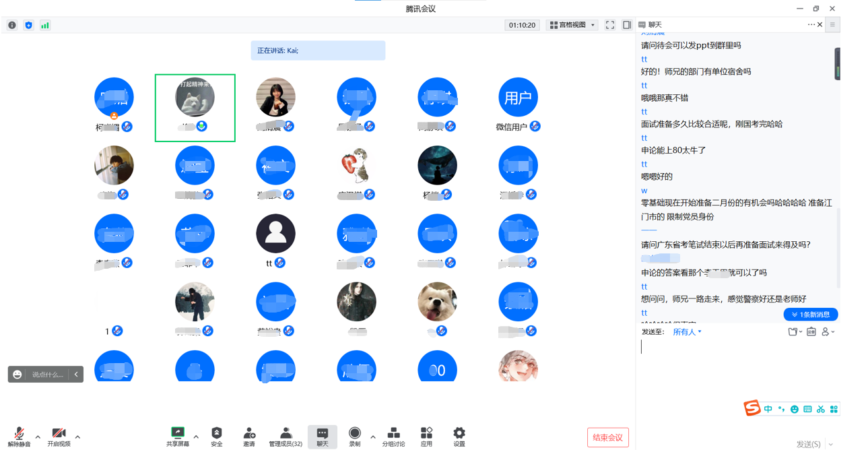Jump to 1条新消息 new message

point(811,315)
